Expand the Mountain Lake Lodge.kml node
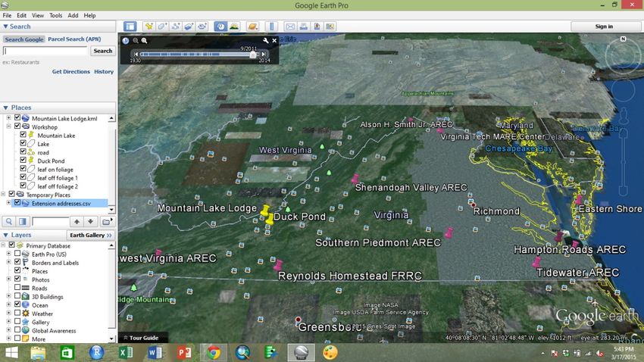 pos(8,117)
